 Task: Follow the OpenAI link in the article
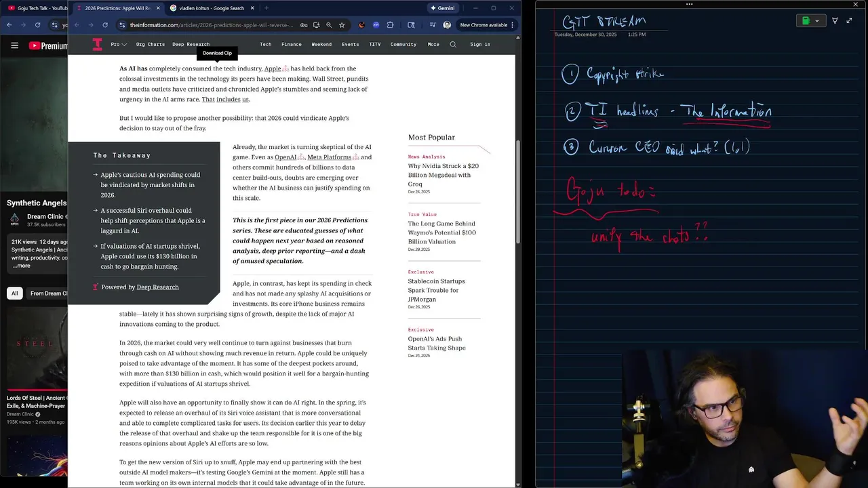[x=285, y=157]
